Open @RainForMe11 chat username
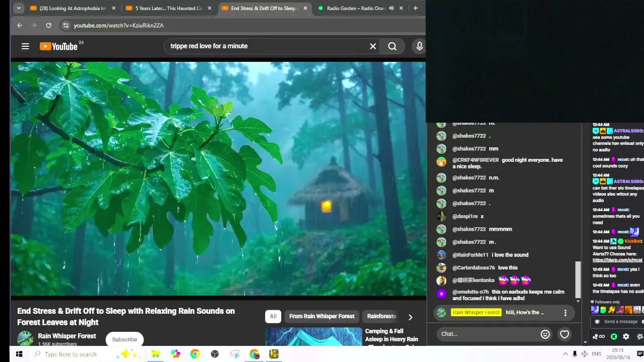644x362 pixels. point(470,255)
